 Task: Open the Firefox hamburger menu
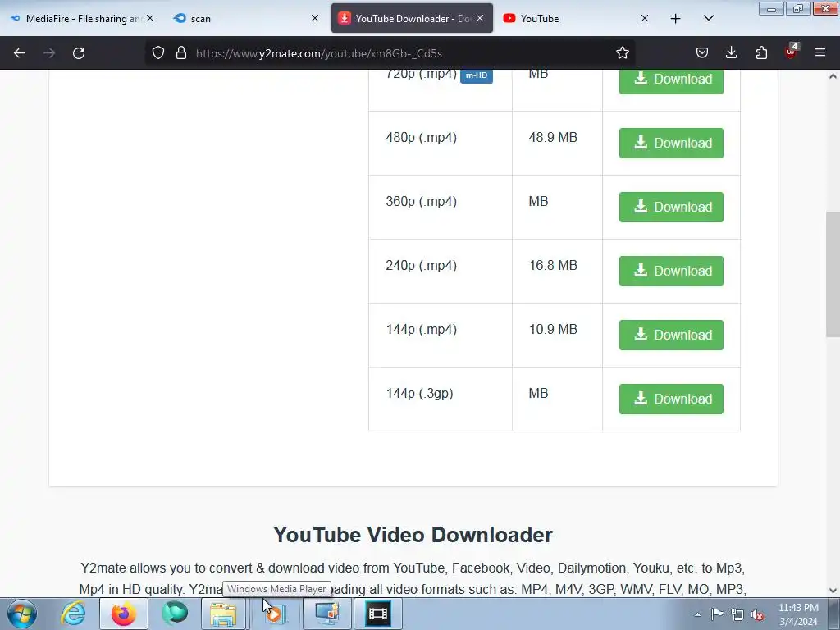[x=820, y=52]
